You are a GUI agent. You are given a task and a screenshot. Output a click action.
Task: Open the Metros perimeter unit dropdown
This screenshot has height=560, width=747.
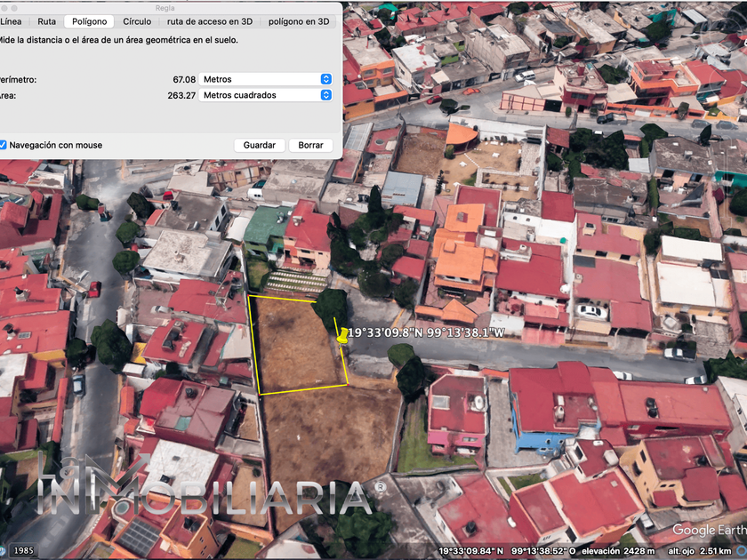[265, 79]
